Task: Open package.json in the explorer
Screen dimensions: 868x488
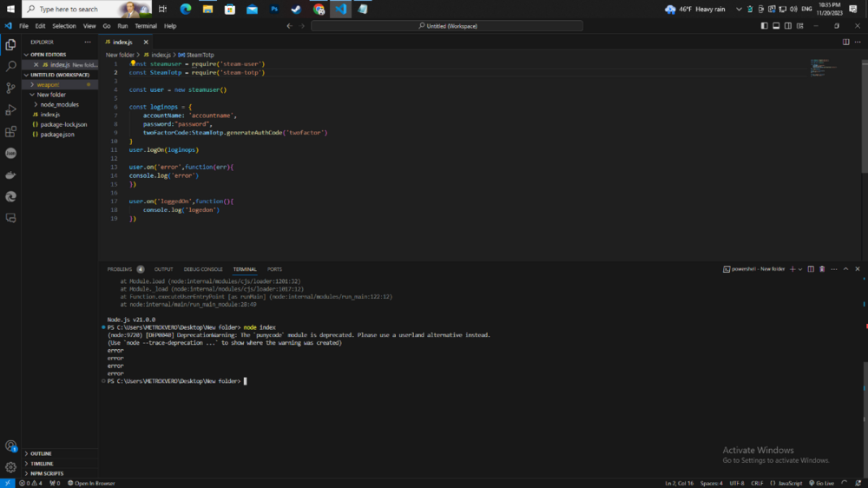Action: (x=57, y=135)
